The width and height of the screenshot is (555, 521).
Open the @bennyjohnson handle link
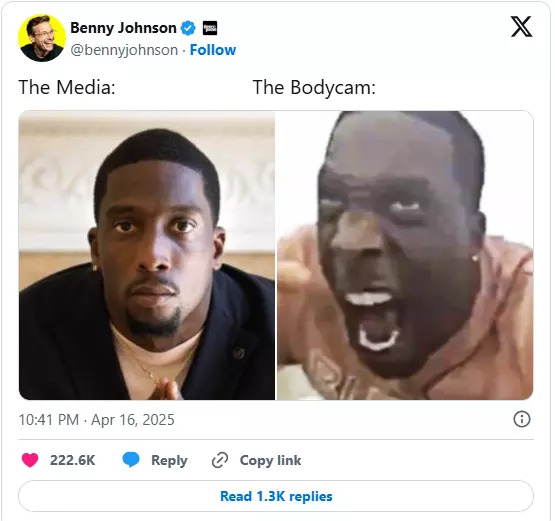click(124, 50)
